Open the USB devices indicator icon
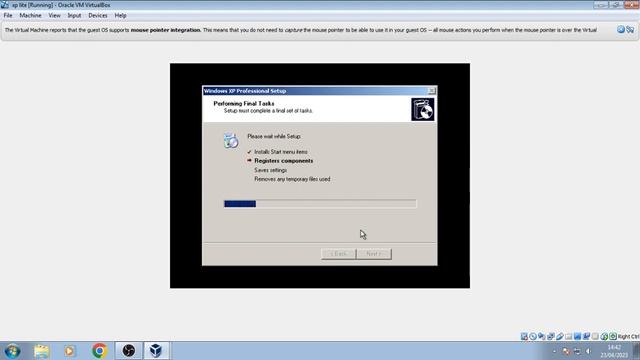640x360 pixels. (560, 336)
